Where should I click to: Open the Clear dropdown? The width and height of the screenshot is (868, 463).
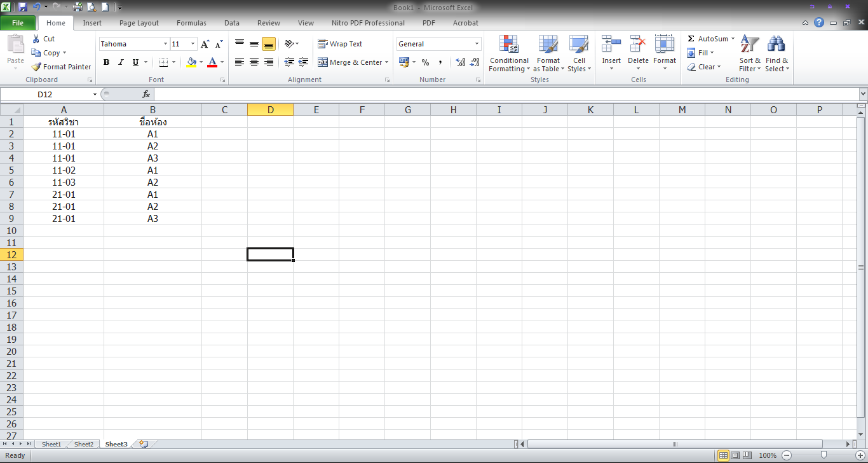pos(703,67)
